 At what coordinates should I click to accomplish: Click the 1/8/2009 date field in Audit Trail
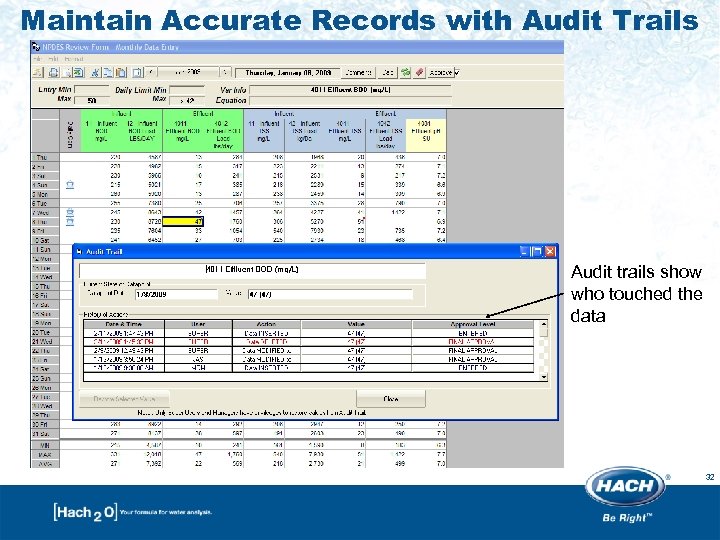pos(176,294)
